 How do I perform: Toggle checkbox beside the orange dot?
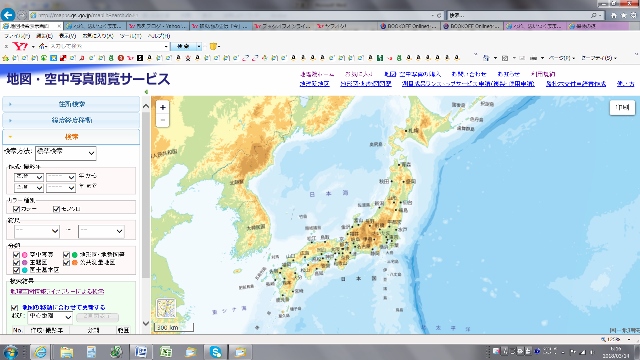[67, 262]
